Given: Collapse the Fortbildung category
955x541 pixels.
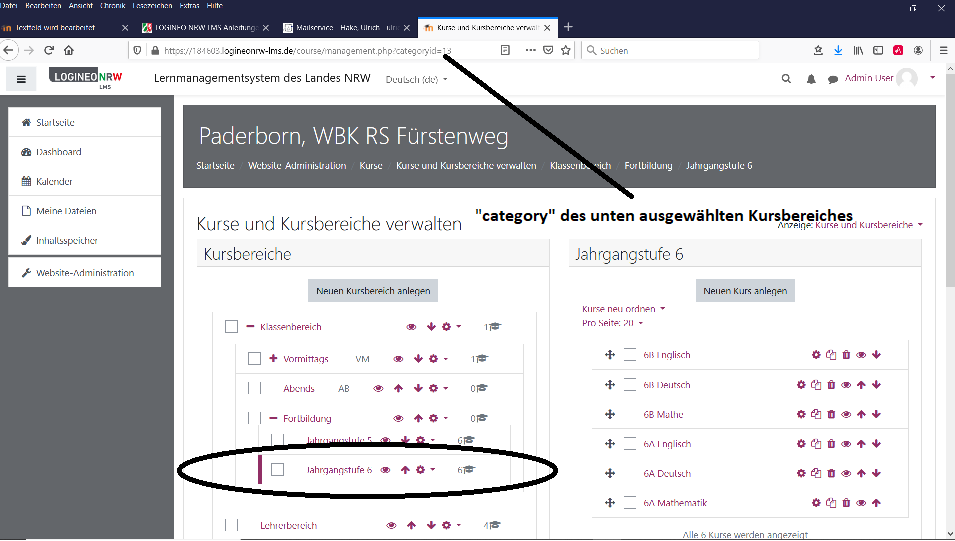Looking at the screenshot, I should [273, 419].
